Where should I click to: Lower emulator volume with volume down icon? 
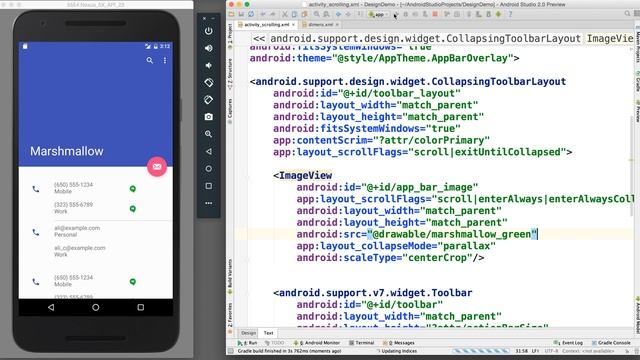tap(209, 65)
